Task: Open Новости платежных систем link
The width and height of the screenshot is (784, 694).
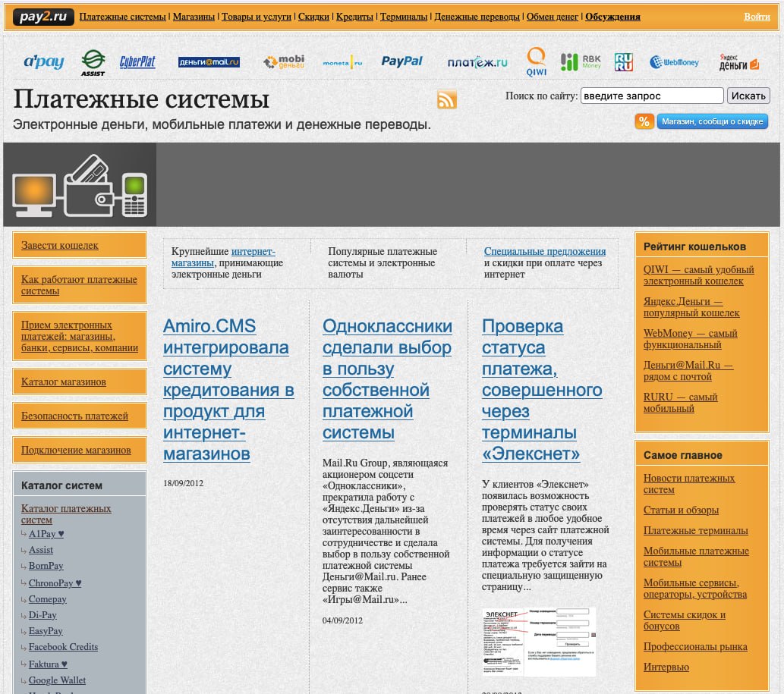Action: tap(689, 484)
